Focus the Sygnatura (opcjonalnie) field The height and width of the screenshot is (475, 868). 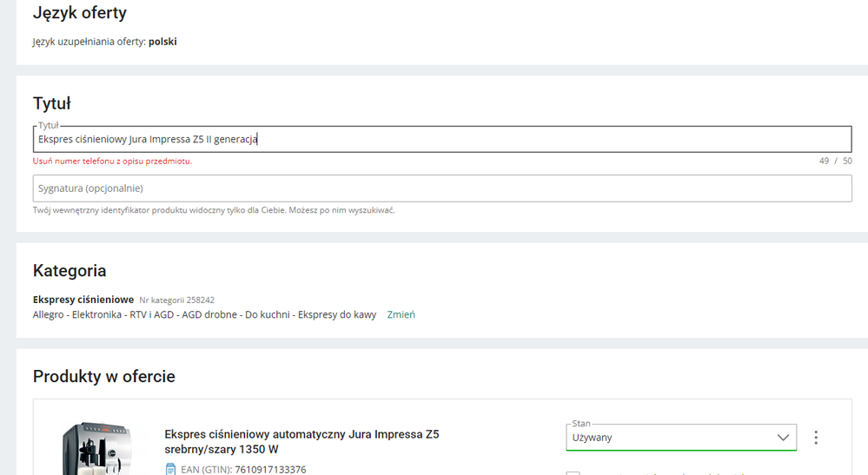(x=441, y=188)
